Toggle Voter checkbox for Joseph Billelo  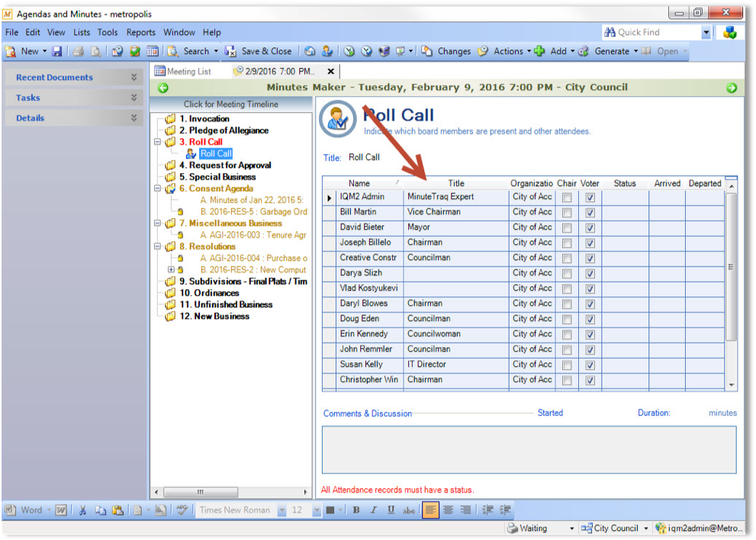point(590,243)
